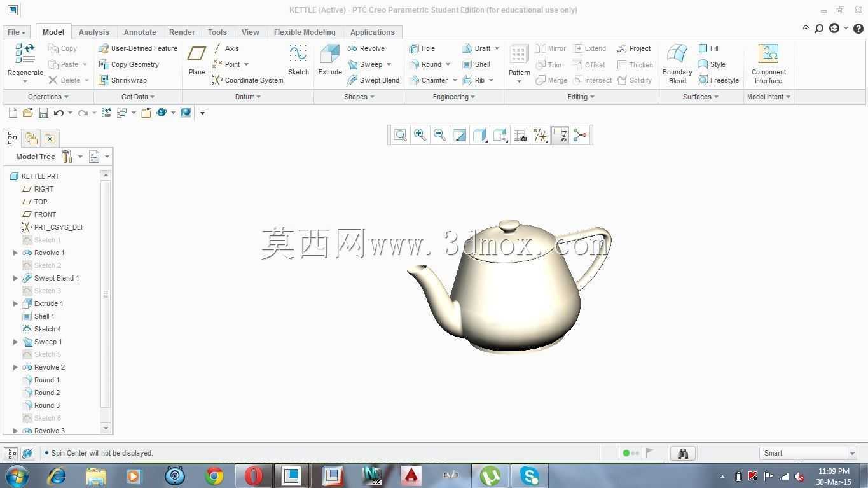This screenshot has width=868, height=488.
Task: Switch to the Applications tab
Action: point(373,32)
